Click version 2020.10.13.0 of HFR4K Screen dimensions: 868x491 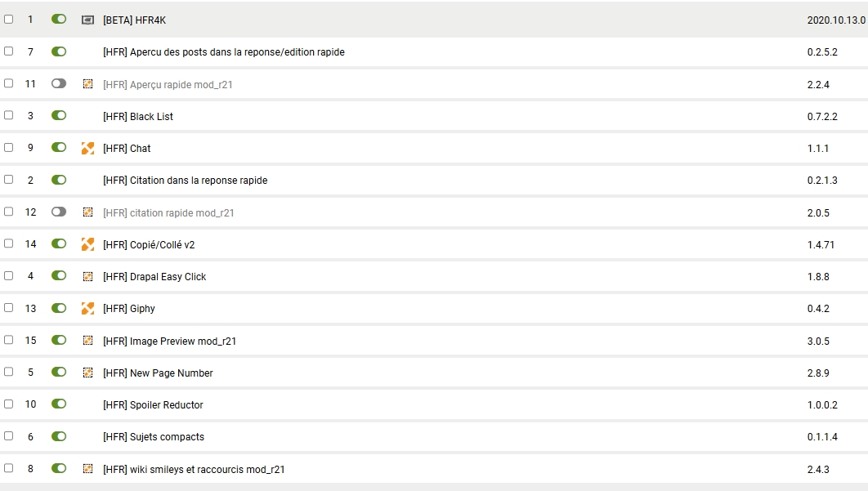(x=836, y=20)
